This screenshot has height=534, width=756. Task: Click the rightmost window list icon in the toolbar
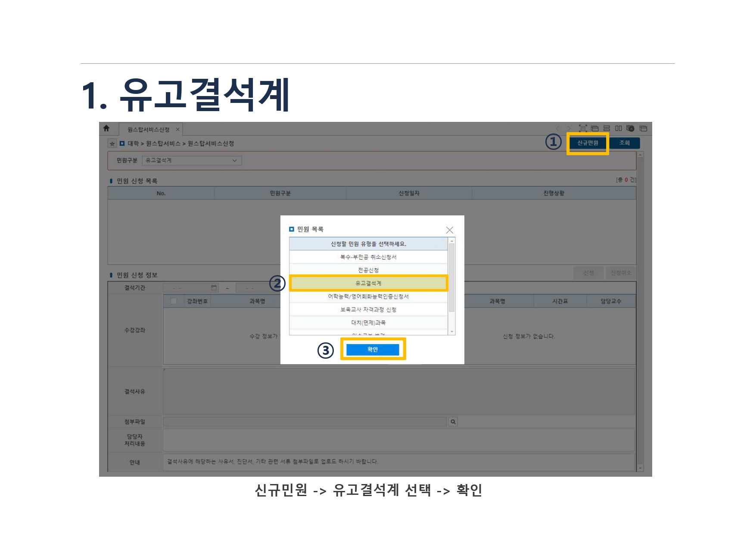click(644, 128)
